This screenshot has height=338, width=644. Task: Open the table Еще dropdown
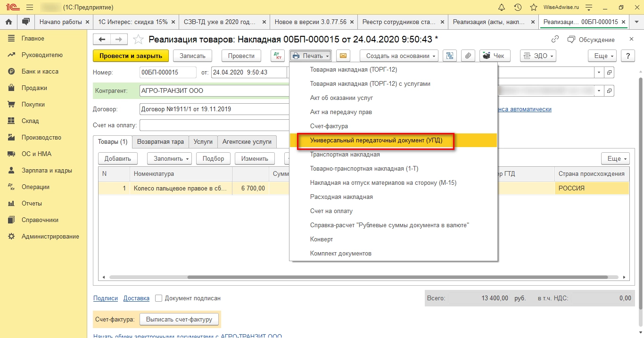pyautogui.click(x=615, y=158)
